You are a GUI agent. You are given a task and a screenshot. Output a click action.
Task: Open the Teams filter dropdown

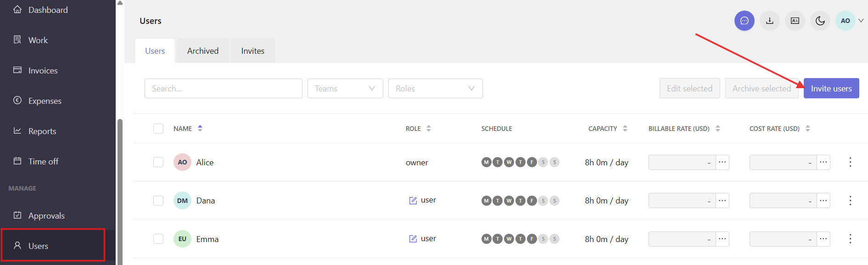(x=345, y=88)
